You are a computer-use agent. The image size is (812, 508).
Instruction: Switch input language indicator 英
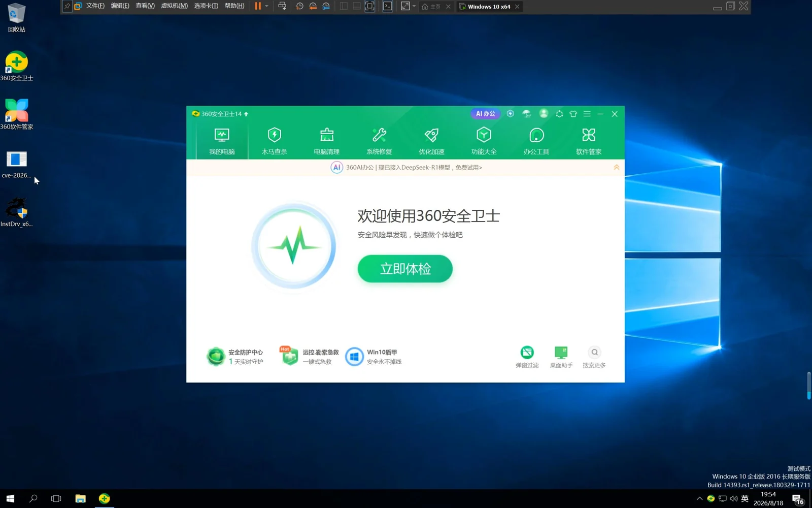[x=745, y=499]
